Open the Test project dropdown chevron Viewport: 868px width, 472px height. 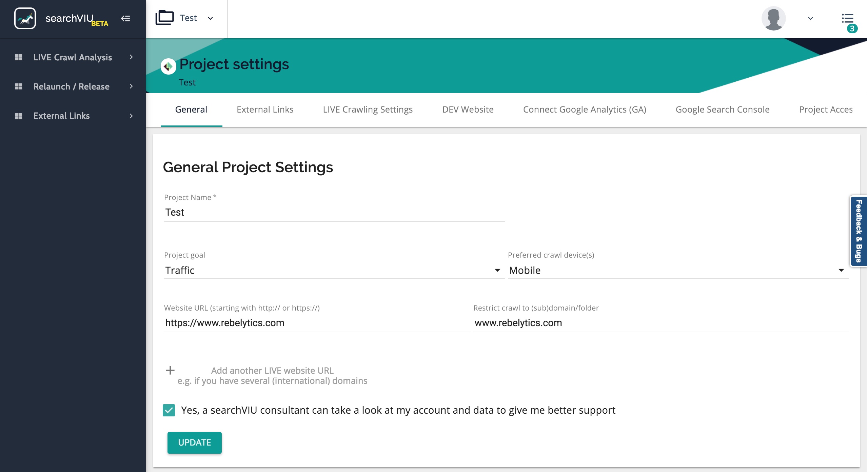[210, 18]
